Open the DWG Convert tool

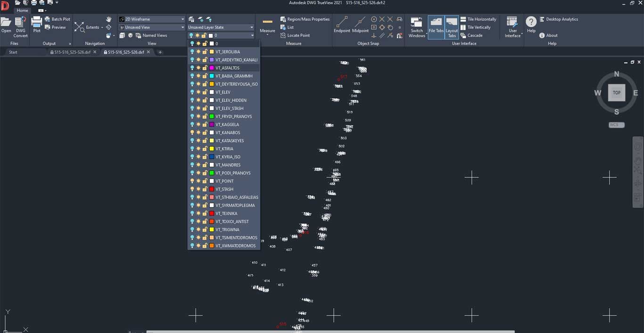[20, 23]
